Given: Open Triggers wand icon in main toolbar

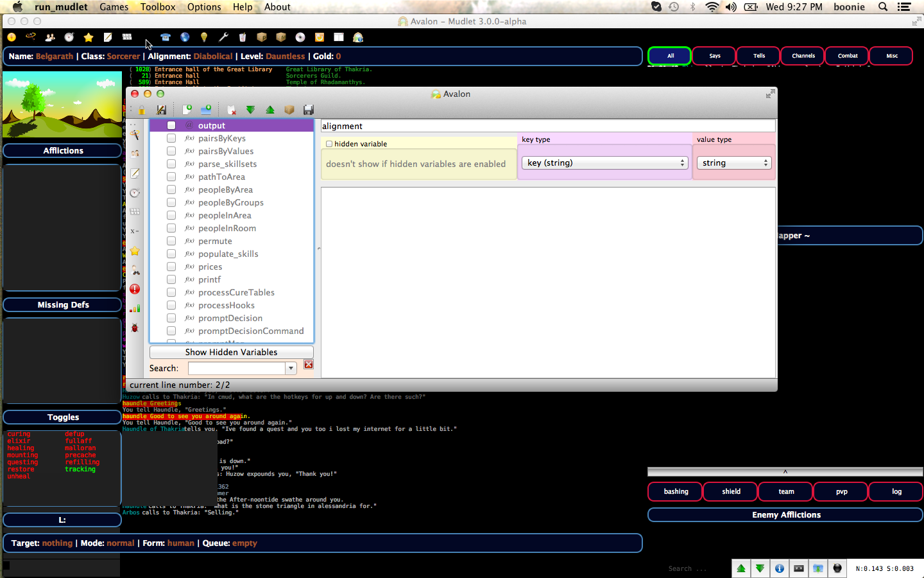Looking at the screenshot, I should pos(31,37).
